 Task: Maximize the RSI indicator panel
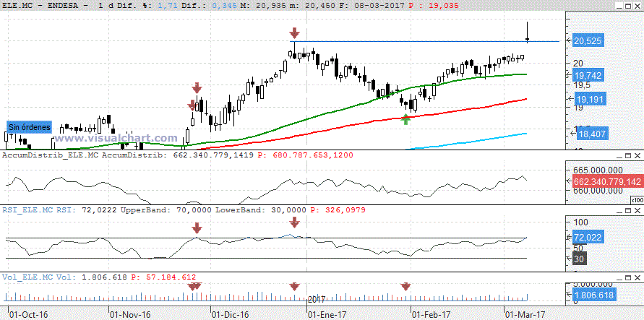(627, 210)
